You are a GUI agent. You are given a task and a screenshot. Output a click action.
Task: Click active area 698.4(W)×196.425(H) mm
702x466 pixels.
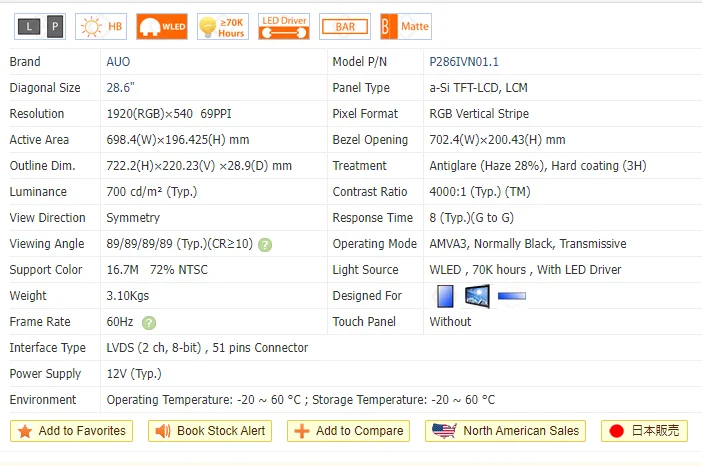point(178,140)
